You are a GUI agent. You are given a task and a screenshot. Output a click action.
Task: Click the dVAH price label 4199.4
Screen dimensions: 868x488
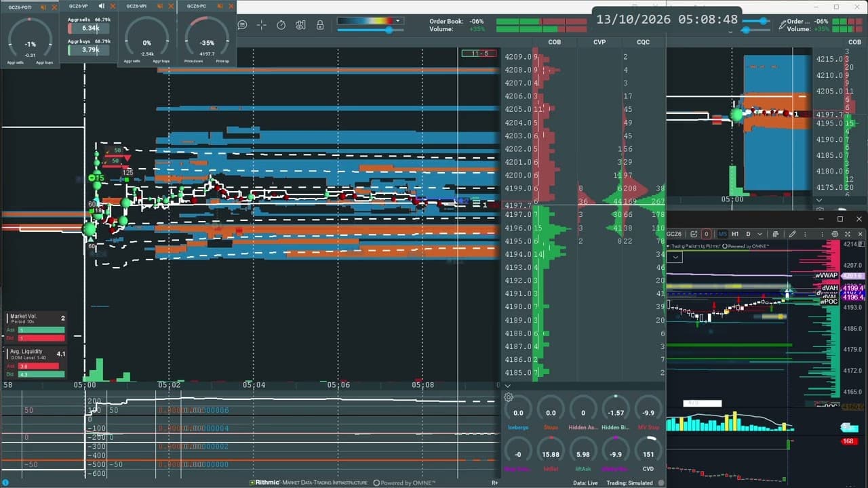tap(853, 288)
